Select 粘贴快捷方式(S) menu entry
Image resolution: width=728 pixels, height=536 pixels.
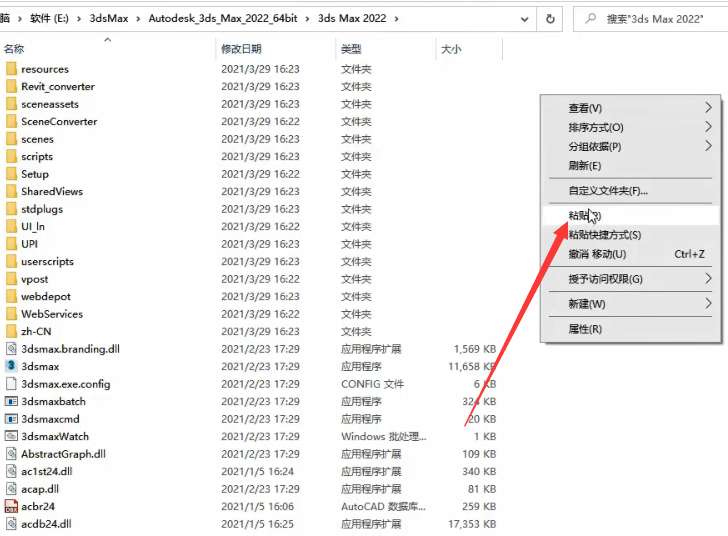[x=630, y=235]
